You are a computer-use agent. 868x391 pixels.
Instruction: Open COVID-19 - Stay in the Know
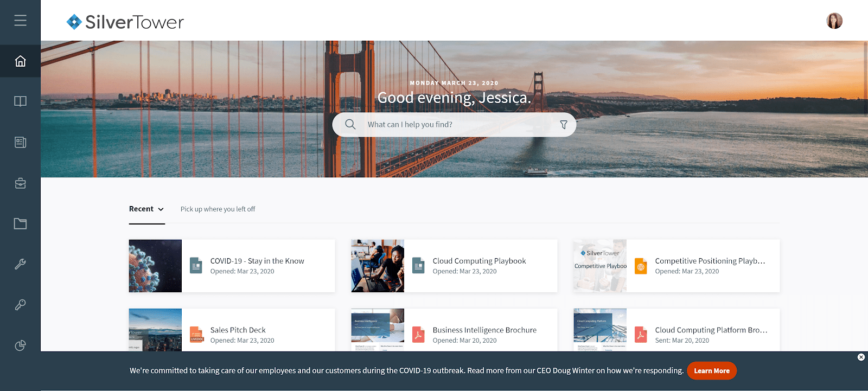pyautogui.click(x=257, y=261)
